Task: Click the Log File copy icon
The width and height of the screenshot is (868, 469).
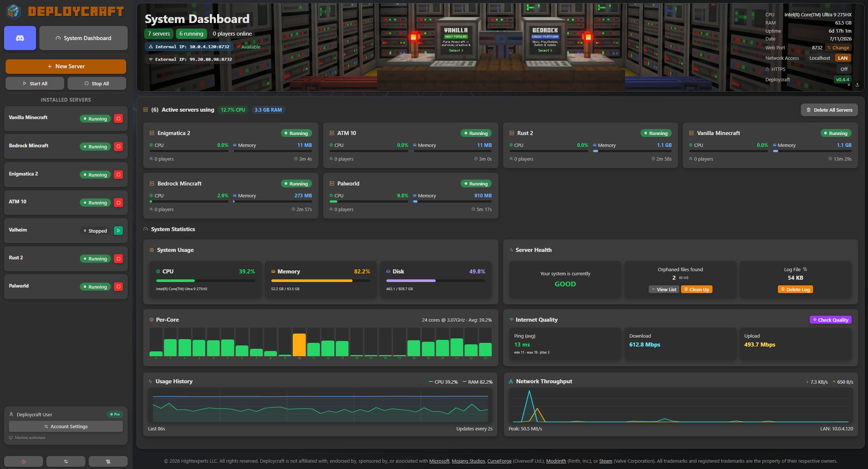Action: pos(805,269)
